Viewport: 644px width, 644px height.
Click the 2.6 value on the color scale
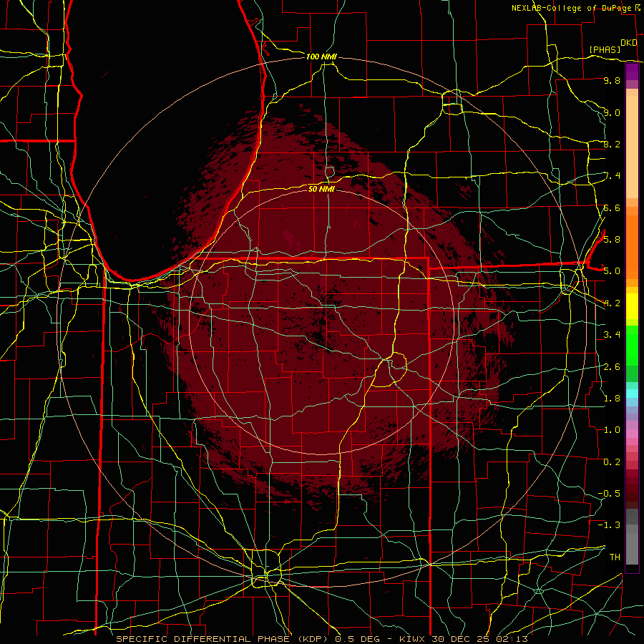(612, 367)
